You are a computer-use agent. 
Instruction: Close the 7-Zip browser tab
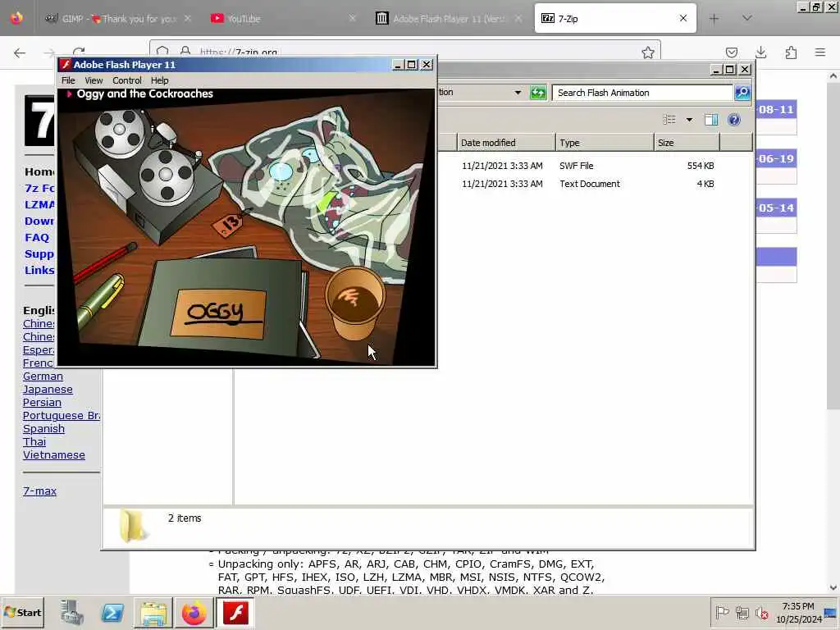click(683, 18)
